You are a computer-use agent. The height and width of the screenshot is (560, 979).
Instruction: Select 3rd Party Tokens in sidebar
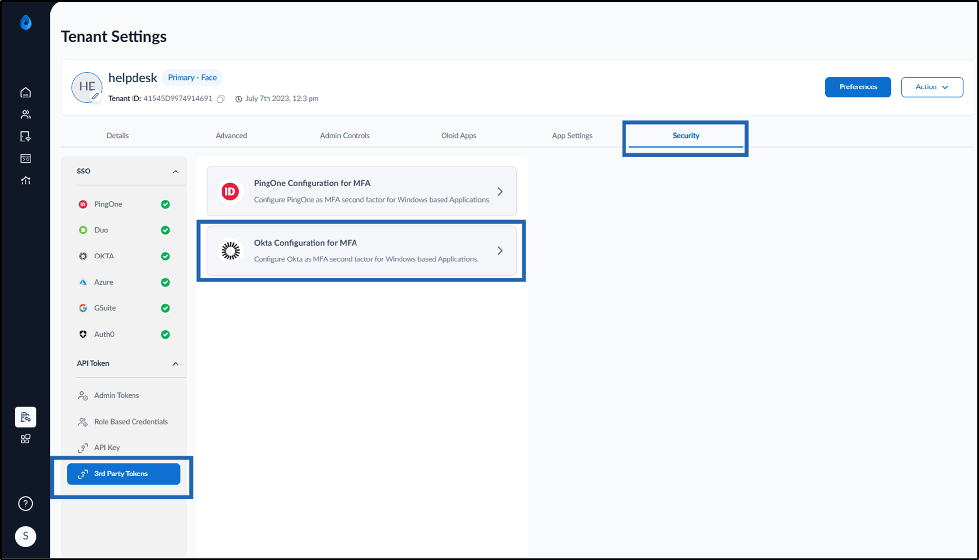[x=124, y=474]
